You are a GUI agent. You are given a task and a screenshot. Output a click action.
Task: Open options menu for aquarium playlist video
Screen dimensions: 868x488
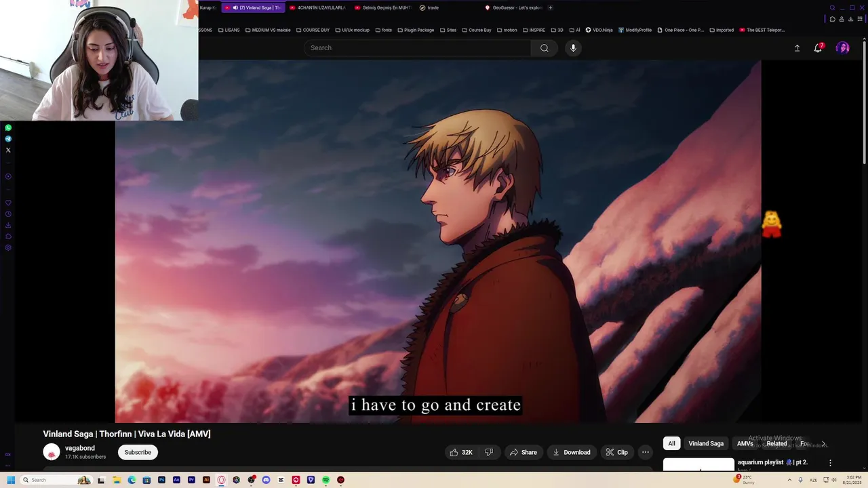tap(830, 463)
